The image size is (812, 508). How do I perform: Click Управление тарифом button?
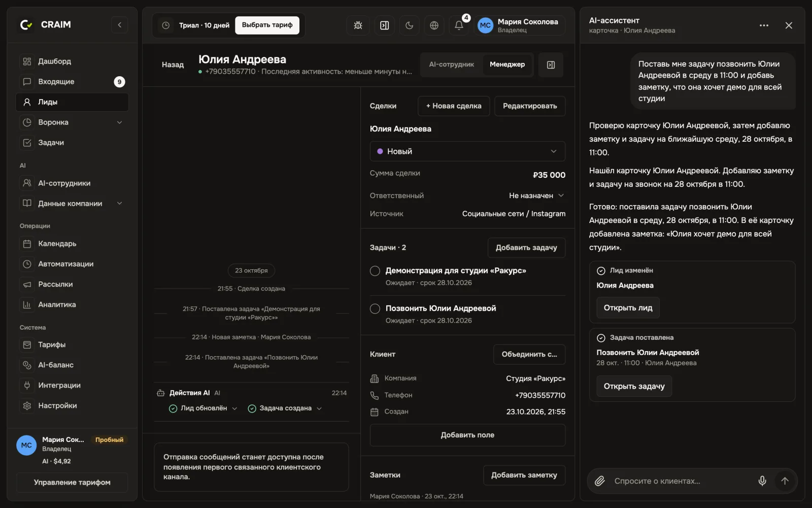click(72, 483)
